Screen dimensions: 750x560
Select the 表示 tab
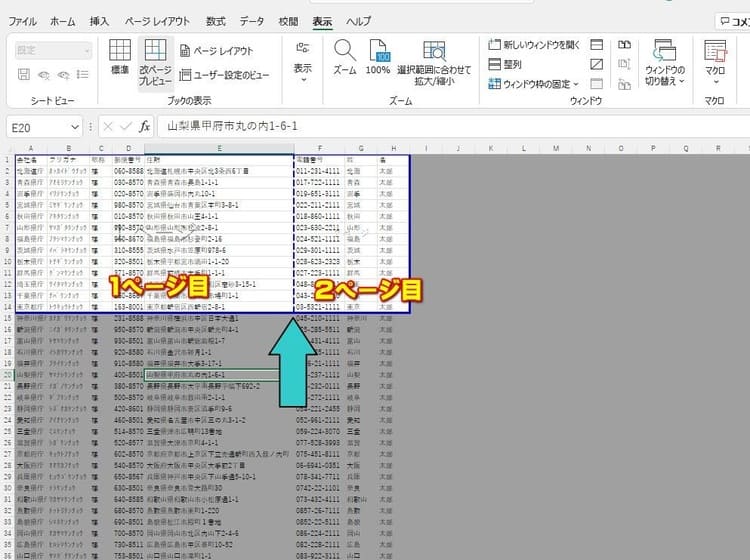pos(322,22)
